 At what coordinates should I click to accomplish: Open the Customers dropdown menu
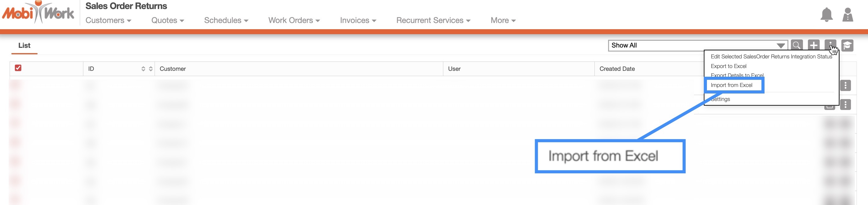pyautogui.click(x=108, y=20)
